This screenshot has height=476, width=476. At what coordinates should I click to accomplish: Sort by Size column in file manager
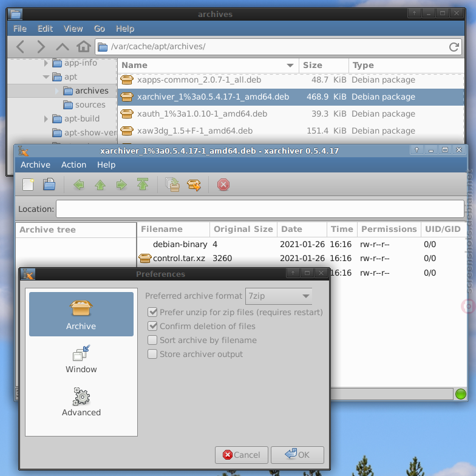tap(324, 66)
